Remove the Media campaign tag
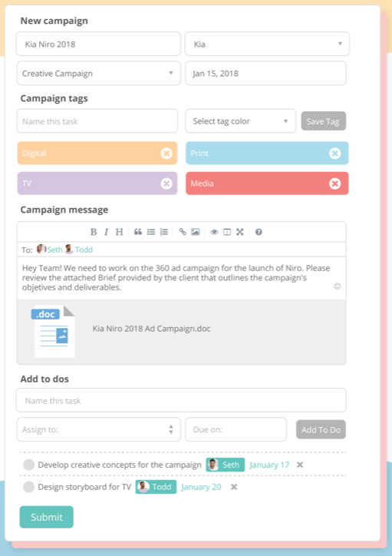 [x=334, y=184]
